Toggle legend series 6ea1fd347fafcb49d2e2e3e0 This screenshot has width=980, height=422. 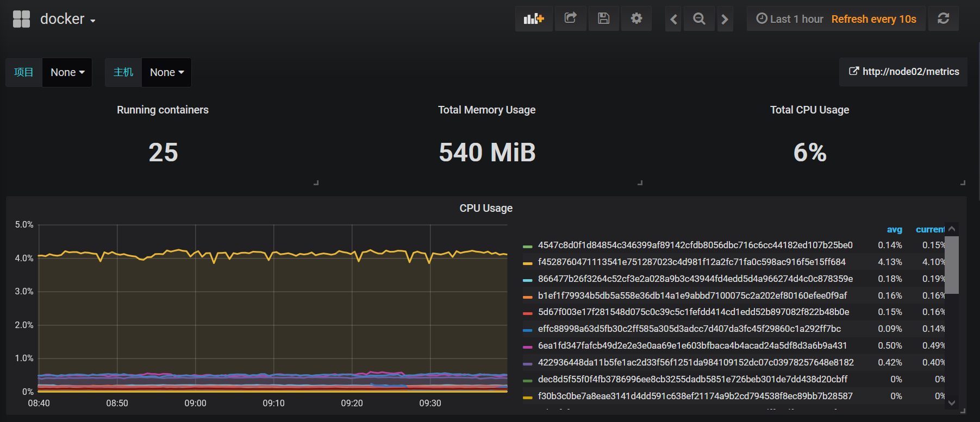coord(692,345)
